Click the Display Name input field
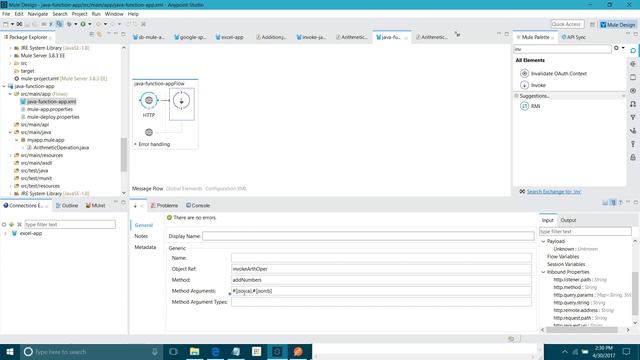The width and height of the screenshot is (640, 360). [x=368, y=236]
